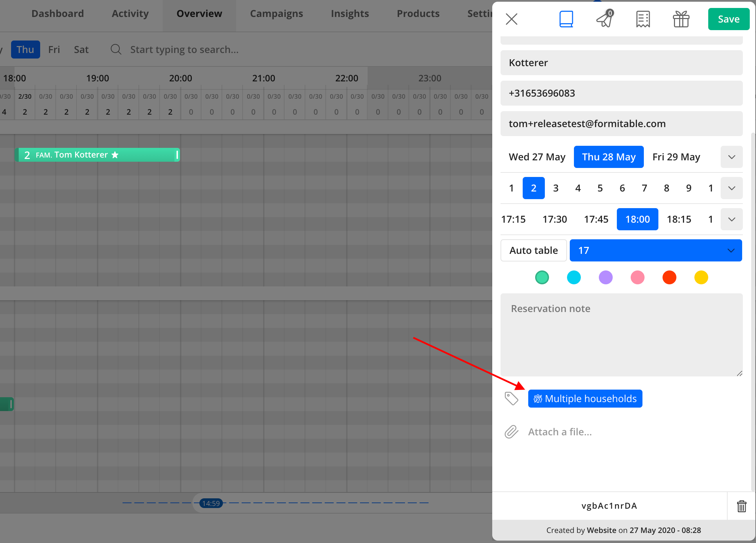The height and width of the screenshot is (543, 756).
Task: Click the Auto table button
Action: pos(533,250)
